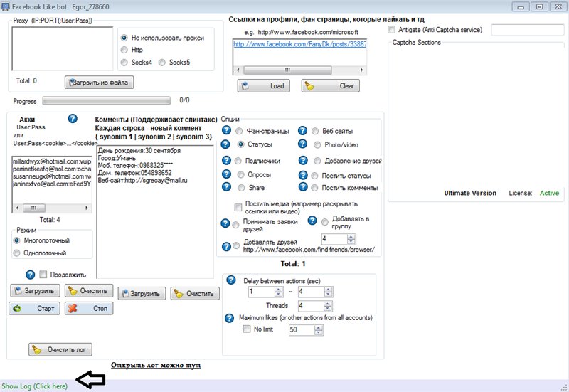This screenshot has height=392, width=569.
Task: Click the progress bar
Action: [106, 100]
